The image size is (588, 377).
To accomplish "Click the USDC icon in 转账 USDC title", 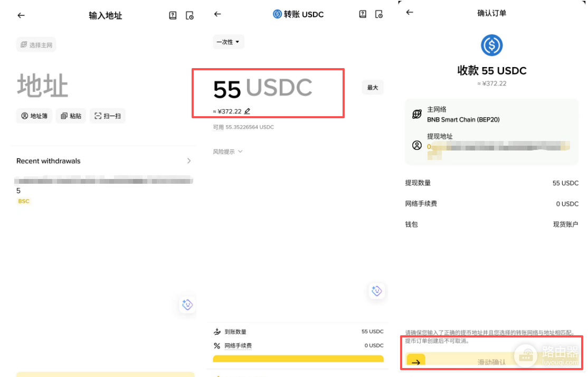I will [277, 14].
